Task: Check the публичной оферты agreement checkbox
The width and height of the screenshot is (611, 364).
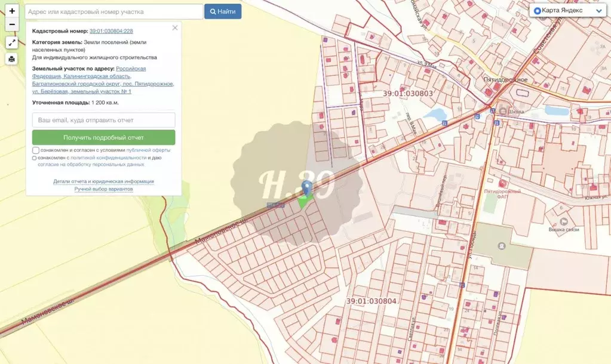Action: click(x=36, y=150)
